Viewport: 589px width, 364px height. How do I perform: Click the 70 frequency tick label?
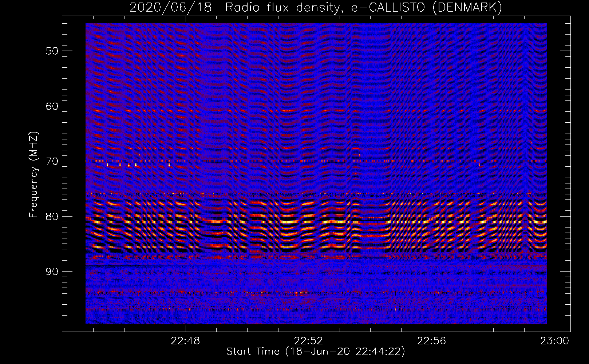[x=52, y=161]
